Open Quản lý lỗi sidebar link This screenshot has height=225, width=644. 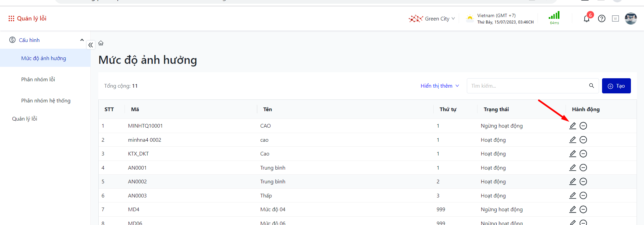25,119
